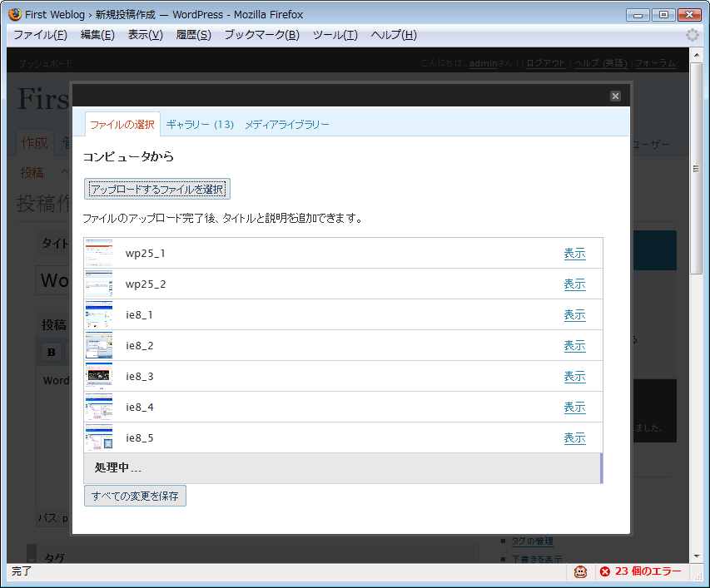Expand ie8_1 details via 表示 link

click(x=574, y=315)
